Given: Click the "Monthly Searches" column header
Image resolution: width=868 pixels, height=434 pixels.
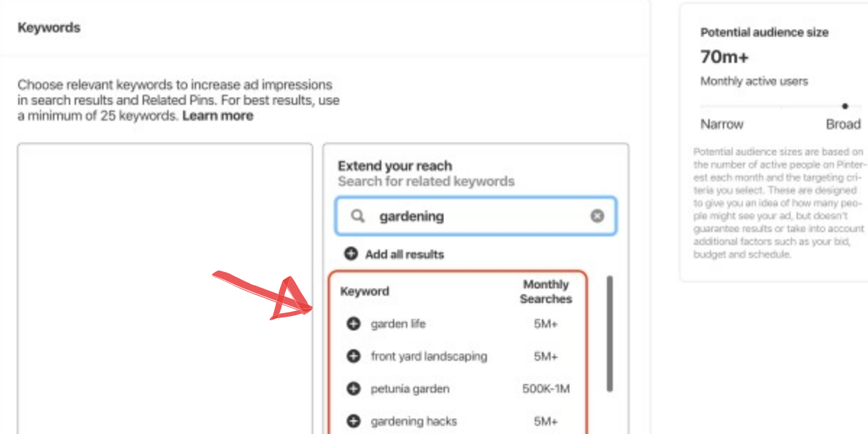Looking at the screenshot, I should tap(546, 292).
